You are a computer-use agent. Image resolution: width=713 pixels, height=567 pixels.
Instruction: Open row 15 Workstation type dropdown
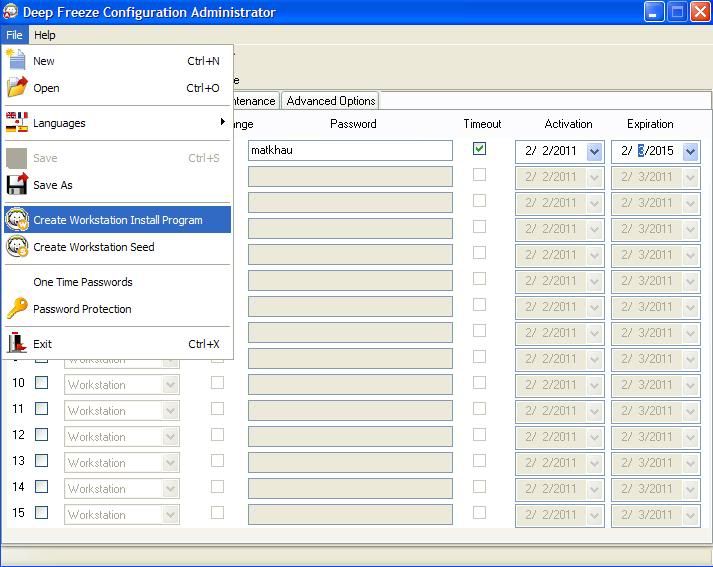[171, 515]
